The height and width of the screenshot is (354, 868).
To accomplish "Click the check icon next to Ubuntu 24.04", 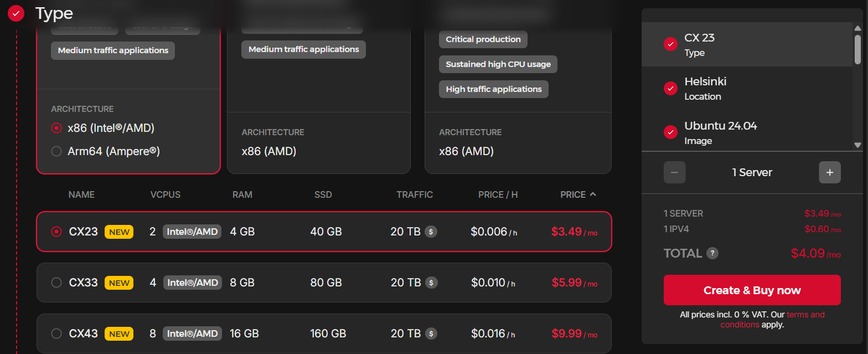I will pos(670,132).
